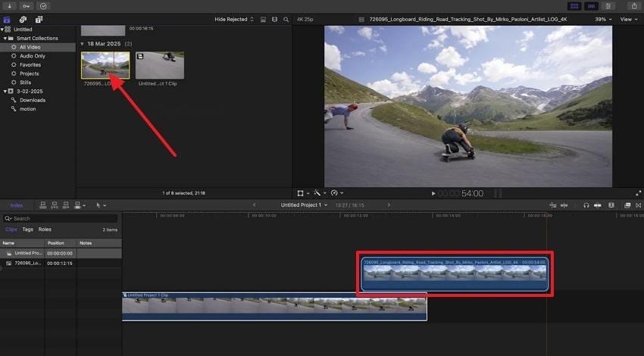Toggle the Inspector panel
Image resolution: width=644 pixels, height=356 pixels.
(608, 6)
